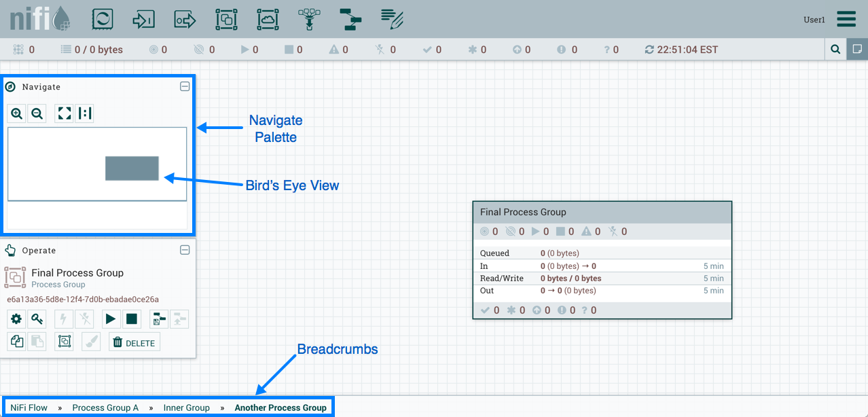Go to NiFi Flow breadcrumb
This screenshot has width=868, height=417.
(29, 407)
